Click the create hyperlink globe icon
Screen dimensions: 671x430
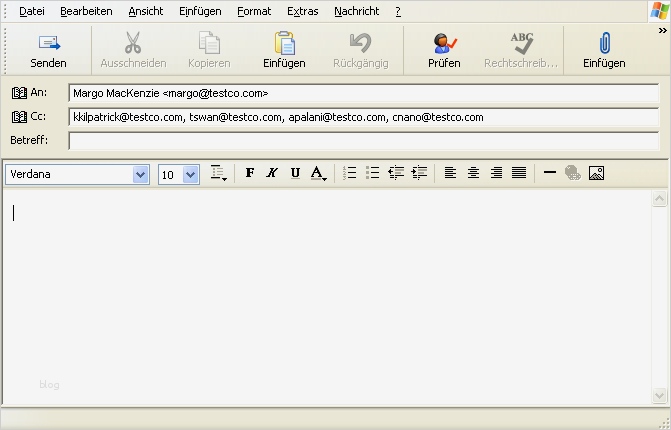click(573, 173)
